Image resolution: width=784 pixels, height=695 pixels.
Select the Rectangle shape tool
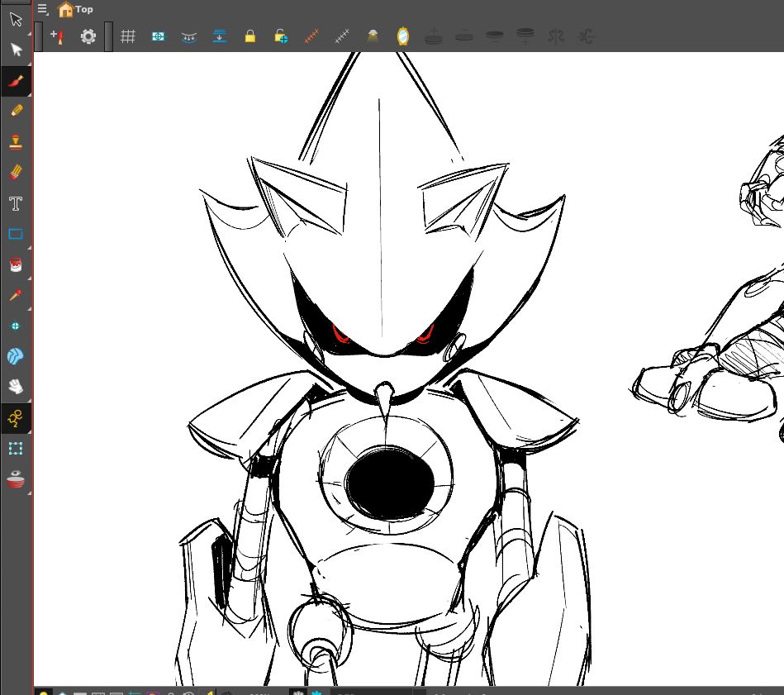pos(16,234)
